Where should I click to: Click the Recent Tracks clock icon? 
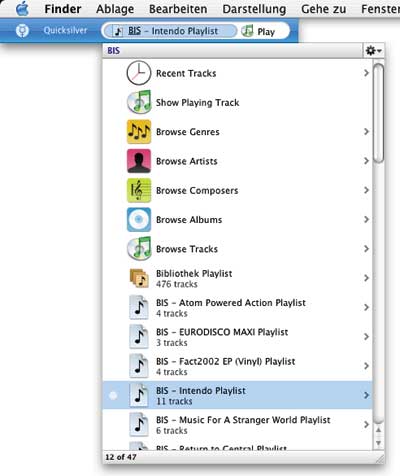[138, 73]
